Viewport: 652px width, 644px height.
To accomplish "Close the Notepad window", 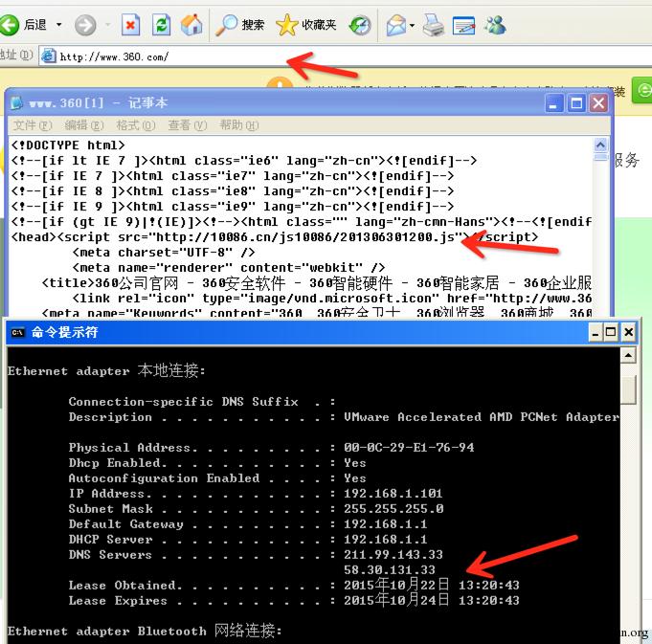I will pos(598,103).
